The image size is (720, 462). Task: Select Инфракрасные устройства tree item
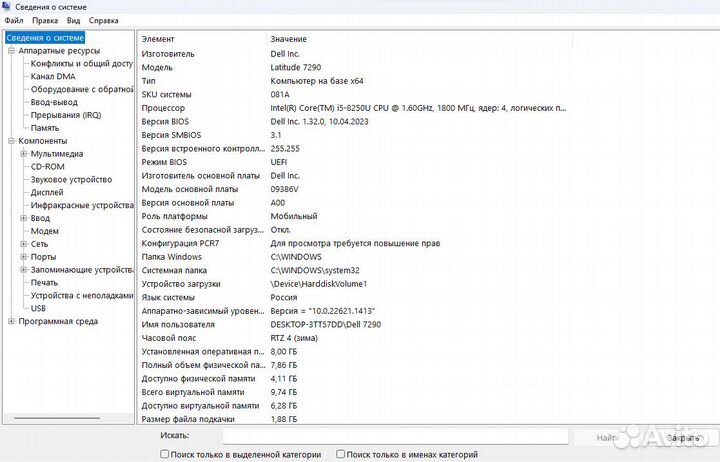point(82,205)
